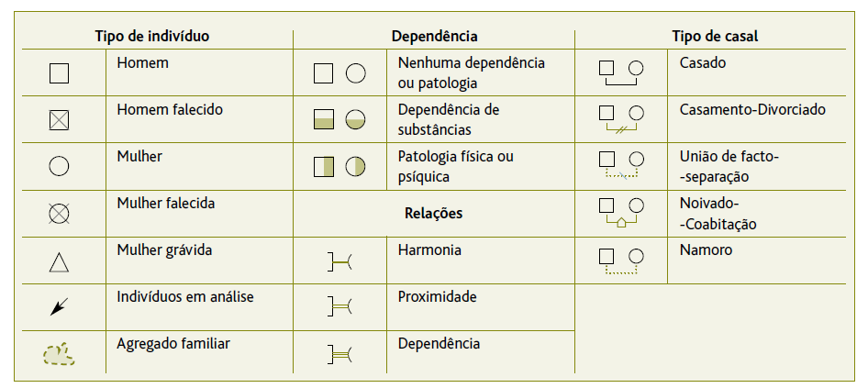
Task: Select the green Dependência relation symbol
Action: 339,354
